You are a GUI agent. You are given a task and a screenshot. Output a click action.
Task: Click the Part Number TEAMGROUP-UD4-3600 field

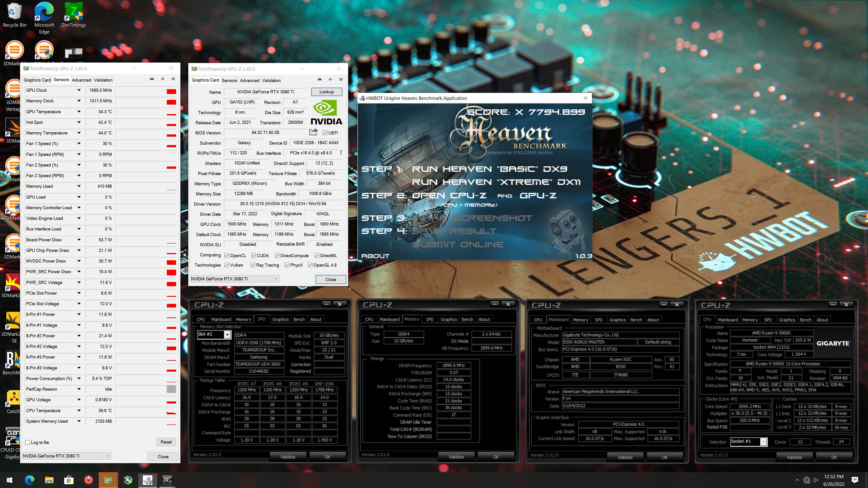tap(259, 364)
